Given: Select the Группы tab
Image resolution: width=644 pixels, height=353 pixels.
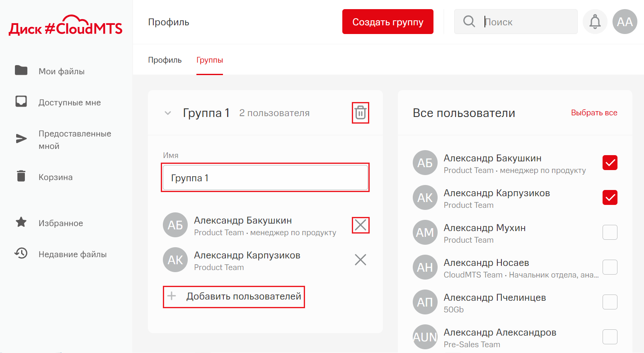Looking at the screenshot, I should [210, 60].
